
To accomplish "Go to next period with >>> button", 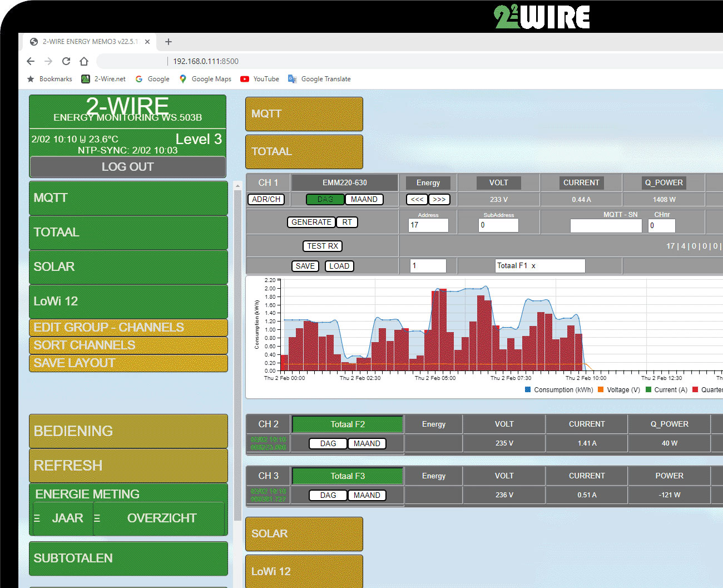I will click(439, 199).
